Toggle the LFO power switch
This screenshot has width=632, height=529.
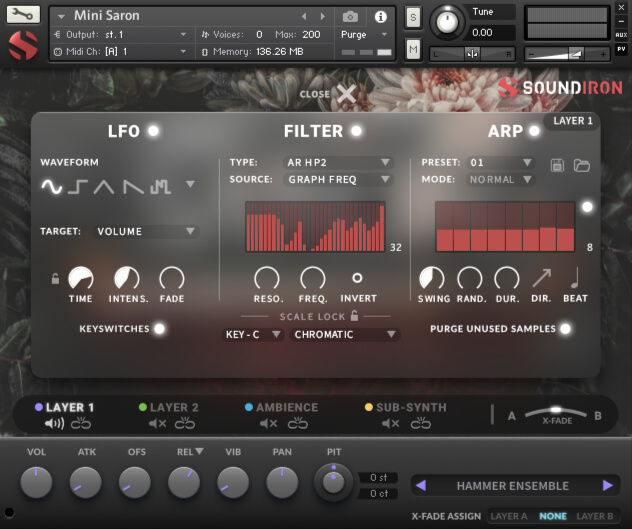click(x=153, y=131)
